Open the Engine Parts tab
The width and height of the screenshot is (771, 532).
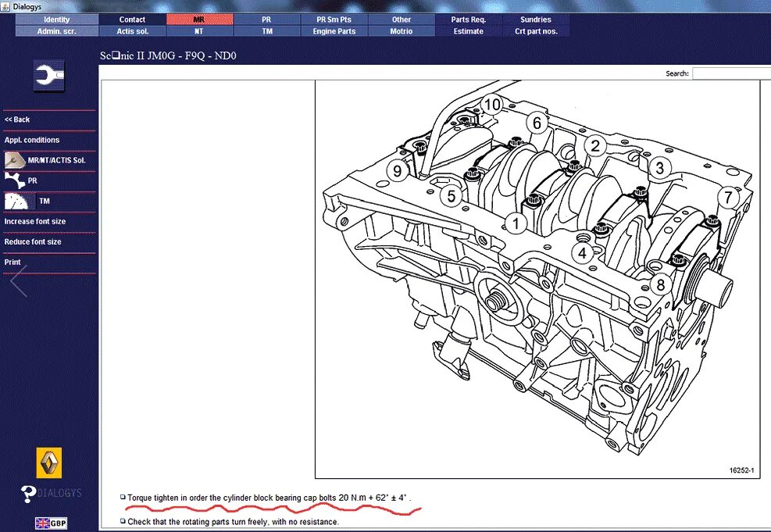point(334,31)
